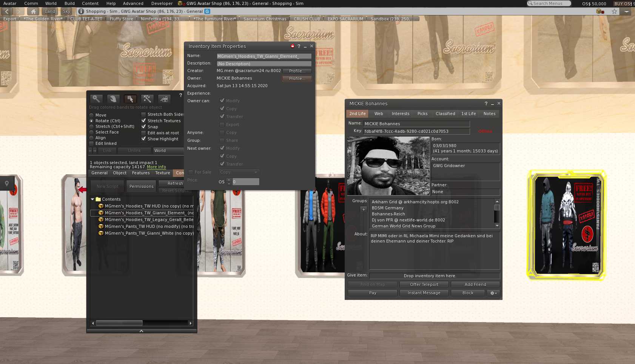This screenshot has height=364, width=635.
Task: Click the building-restricted cube icon in location bar
Action: click(x=600, y=11)
